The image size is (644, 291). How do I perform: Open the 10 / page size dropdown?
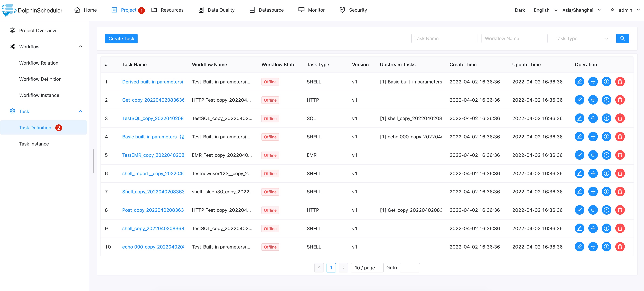click(367, 268)
